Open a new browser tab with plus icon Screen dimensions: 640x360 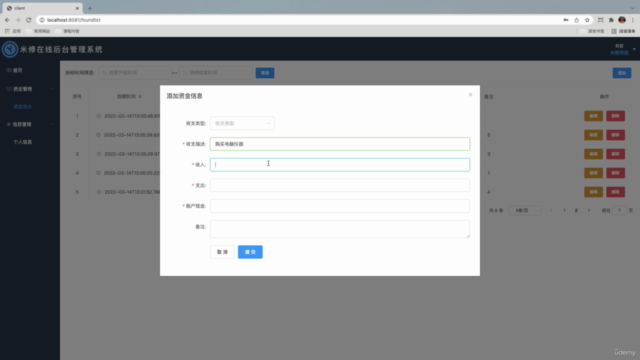pos(90,8)
